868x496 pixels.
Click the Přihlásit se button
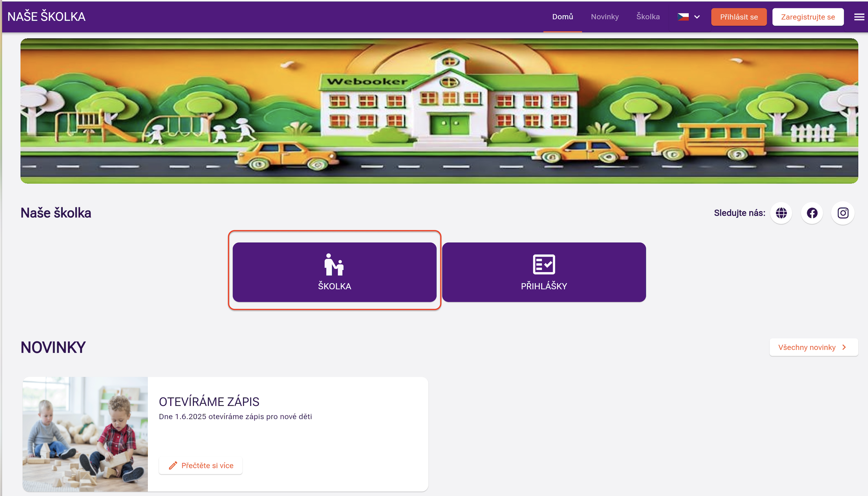pos(739,17)
